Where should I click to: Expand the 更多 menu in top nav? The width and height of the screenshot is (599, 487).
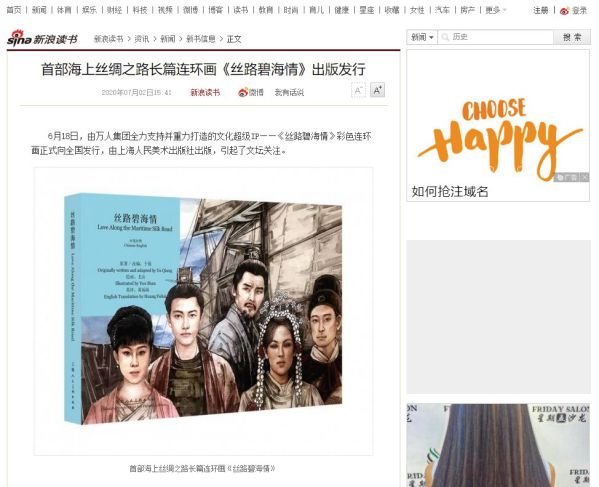[x=495, y=10]
